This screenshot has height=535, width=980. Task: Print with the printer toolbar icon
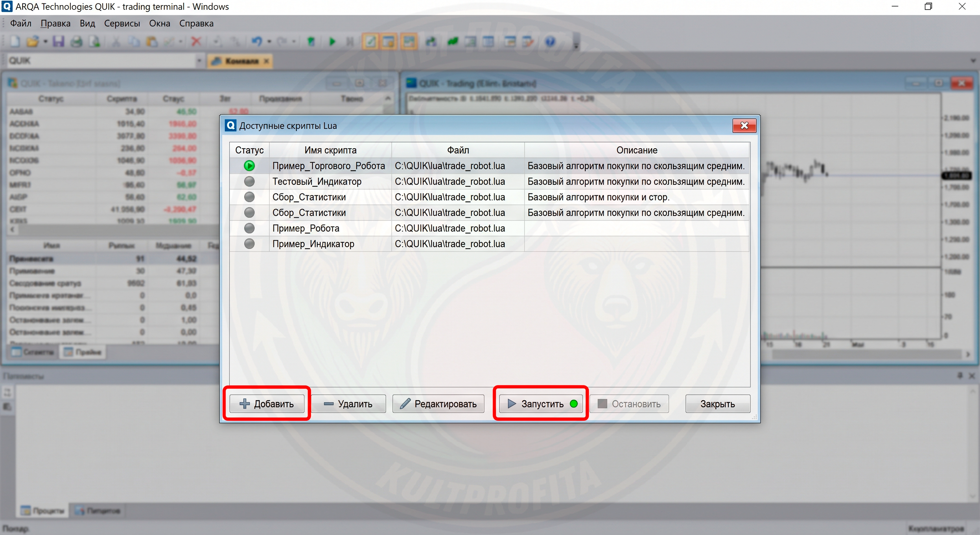click(x=77, y=41)
